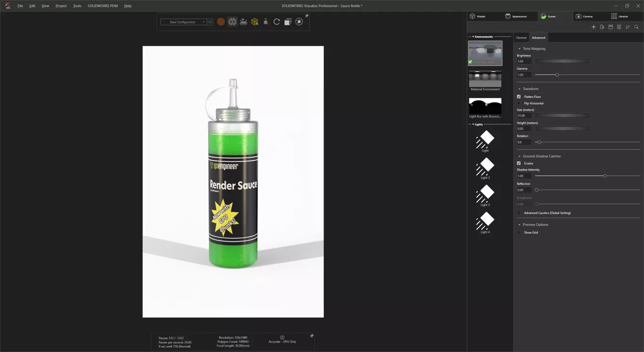Toggle Ground Shadow Catcher Enable checkbox

pos(519,163)
